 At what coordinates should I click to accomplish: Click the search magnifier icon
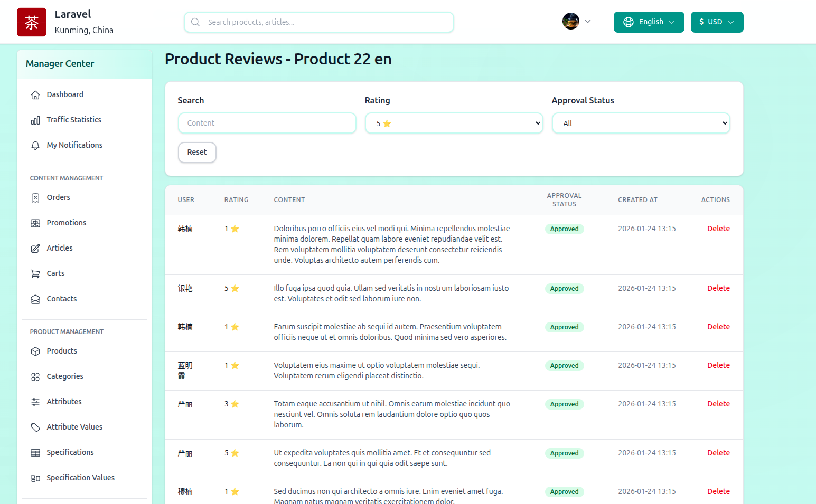point(195,22)
